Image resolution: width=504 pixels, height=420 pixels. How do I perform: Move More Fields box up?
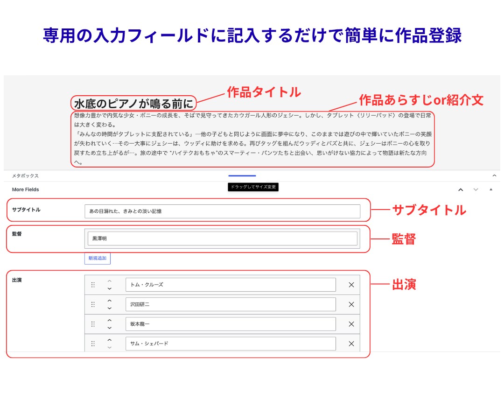tap(461, 189)
